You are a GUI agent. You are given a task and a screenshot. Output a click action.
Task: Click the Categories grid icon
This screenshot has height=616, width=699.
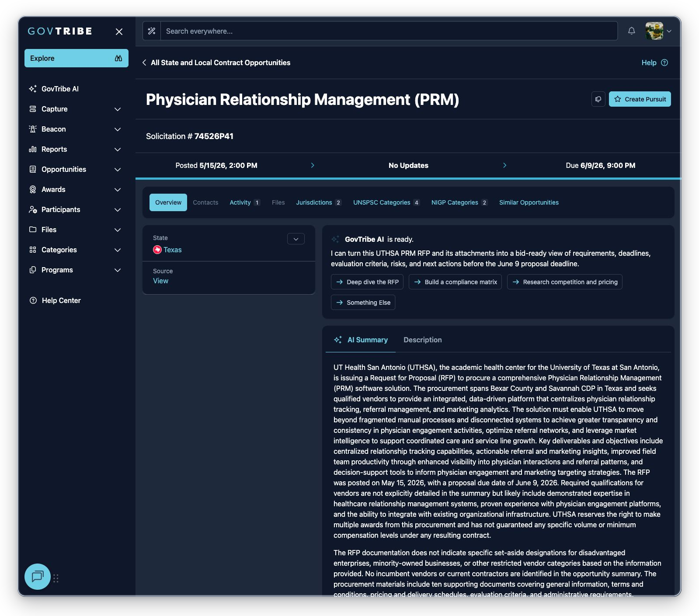(33, 250)
